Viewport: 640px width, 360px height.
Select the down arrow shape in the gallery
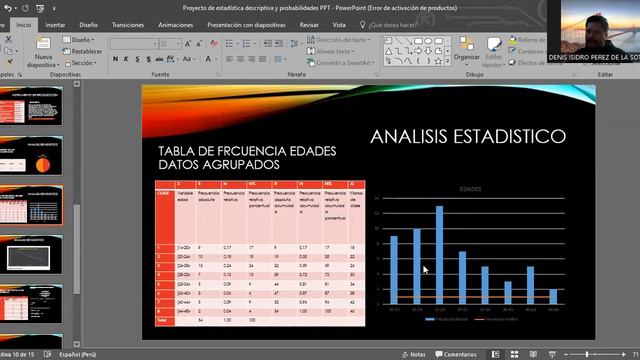coord(428,51)
